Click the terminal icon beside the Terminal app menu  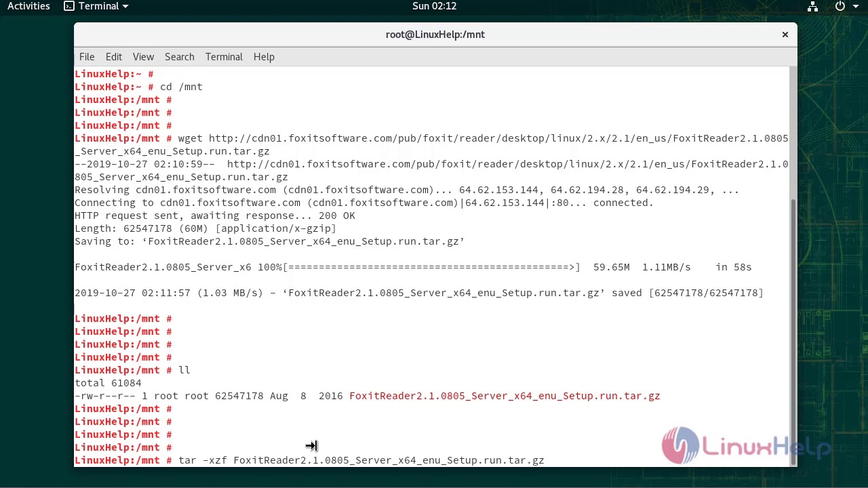tap(69, 6)
